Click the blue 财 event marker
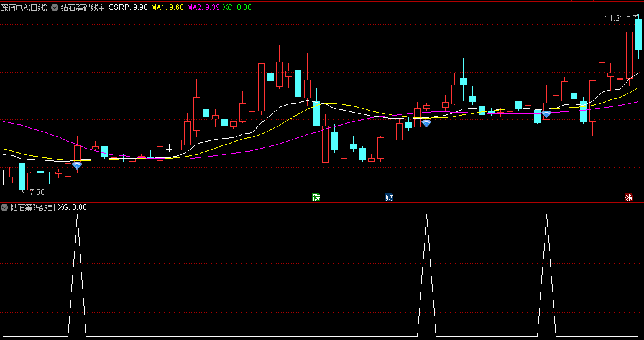 click(x=389, y=198)
